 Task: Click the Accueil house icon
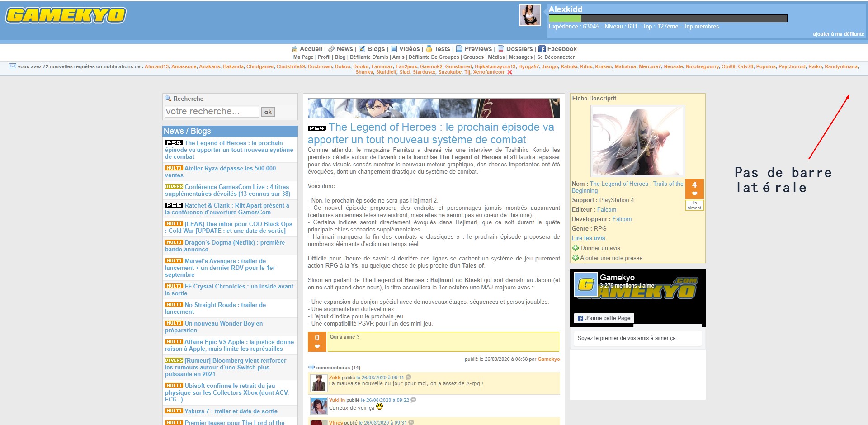click(x=295, y=49)
